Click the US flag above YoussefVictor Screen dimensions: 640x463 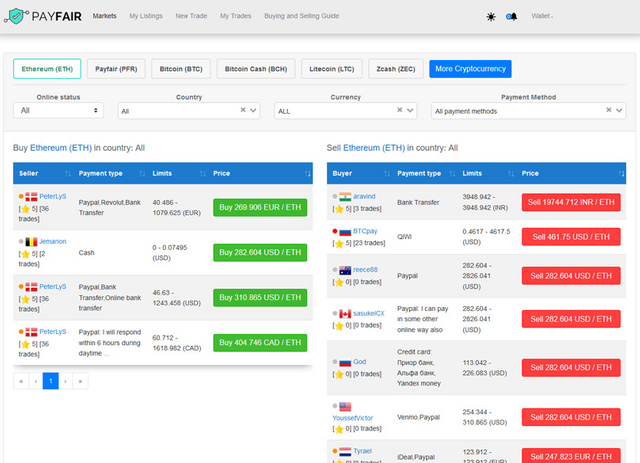345,407
